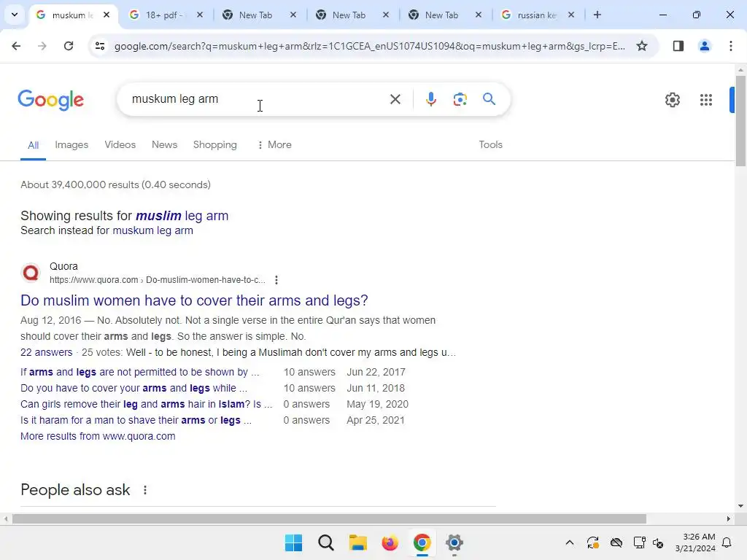The height and width of the screenshot is (560, 747).
Task: Expand the More search filters
Action: [274, 145]
